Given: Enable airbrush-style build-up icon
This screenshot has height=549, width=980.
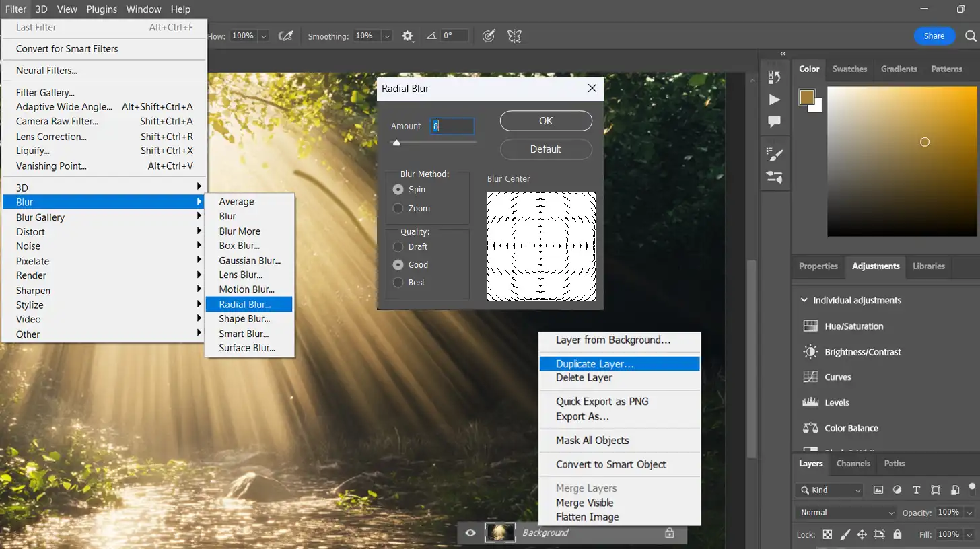Looking at the screenshot, I should pos(285,36).
